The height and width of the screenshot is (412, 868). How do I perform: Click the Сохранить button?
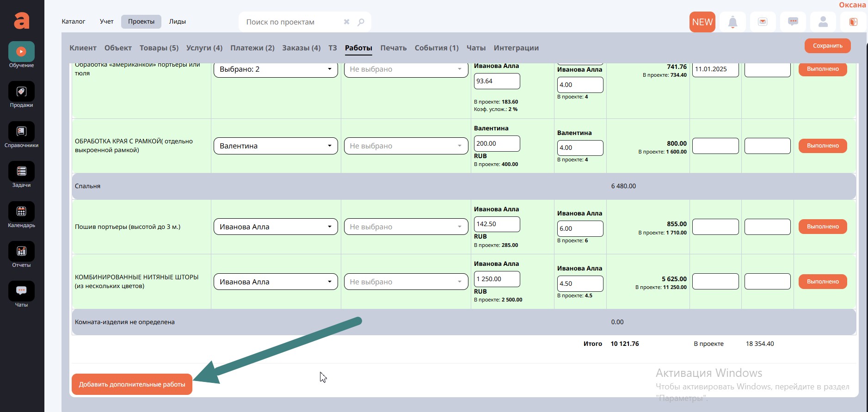[x=827, y=46]
